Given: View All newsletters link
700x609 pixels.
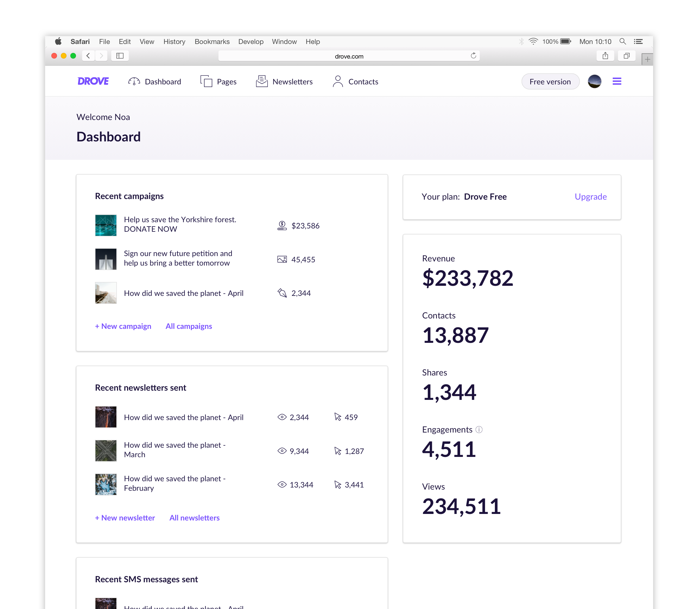Looking at the screenshot, I should point(194,518).
